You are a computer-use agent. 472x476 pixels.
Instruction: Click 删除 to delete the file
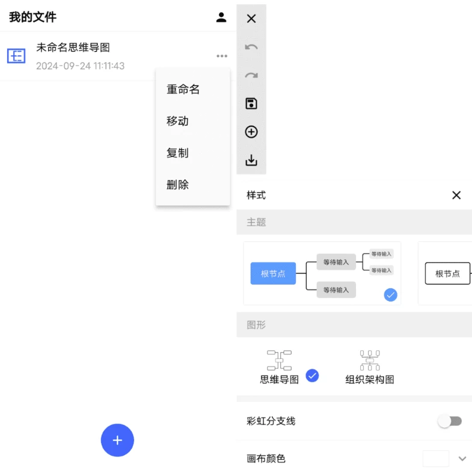177,185
